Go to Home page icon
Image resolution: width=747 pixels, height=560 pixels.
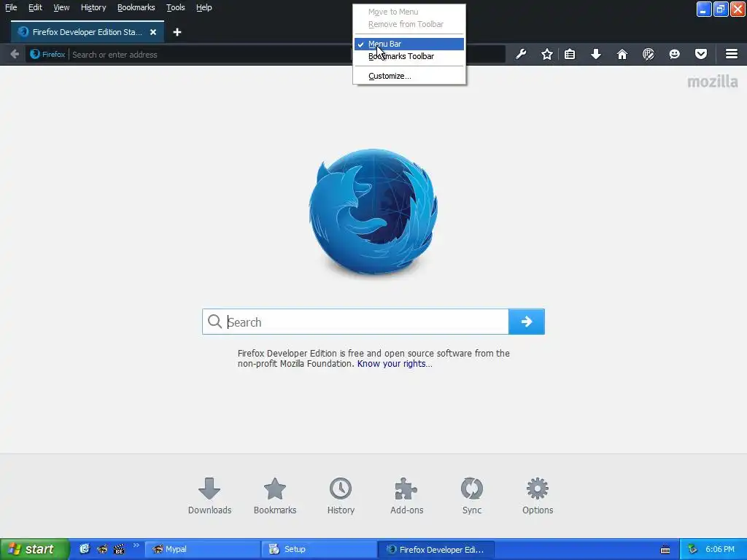(x=622, y=54)
